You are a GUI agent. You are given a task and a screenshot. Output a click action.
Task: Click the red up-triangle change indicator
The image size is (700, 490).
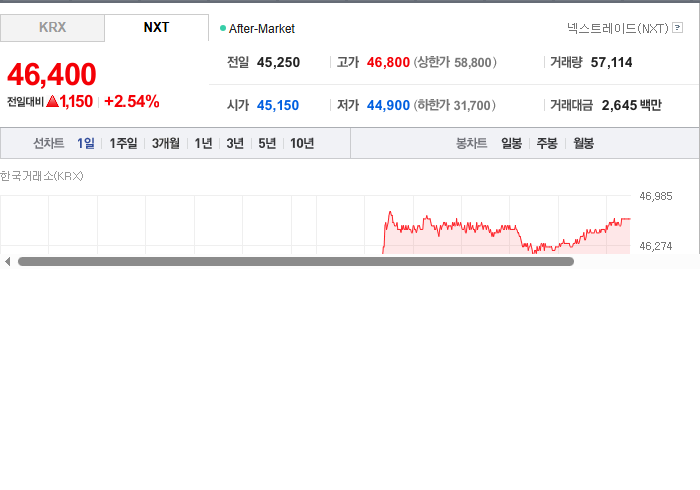click(53, 101)
